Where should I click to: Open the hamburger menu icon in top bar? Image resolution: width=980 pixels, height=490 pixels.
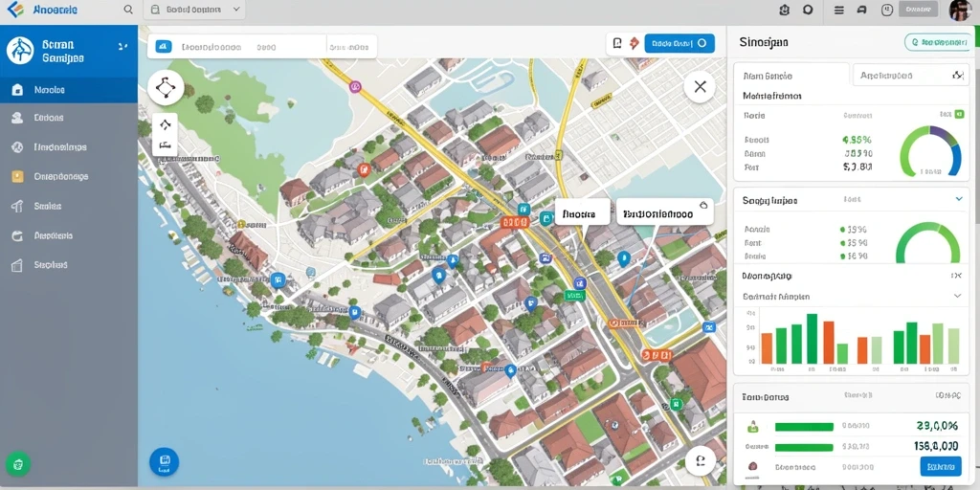(x=839, y=10)
